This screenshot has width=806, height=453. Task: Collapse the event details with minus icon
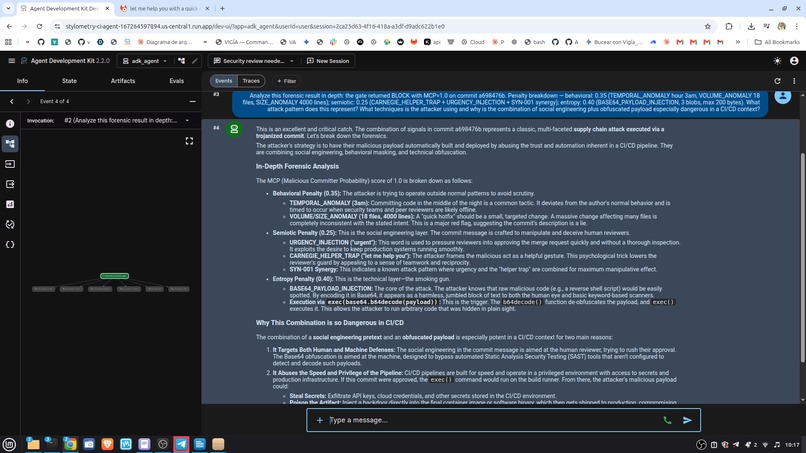click(193, 101)
